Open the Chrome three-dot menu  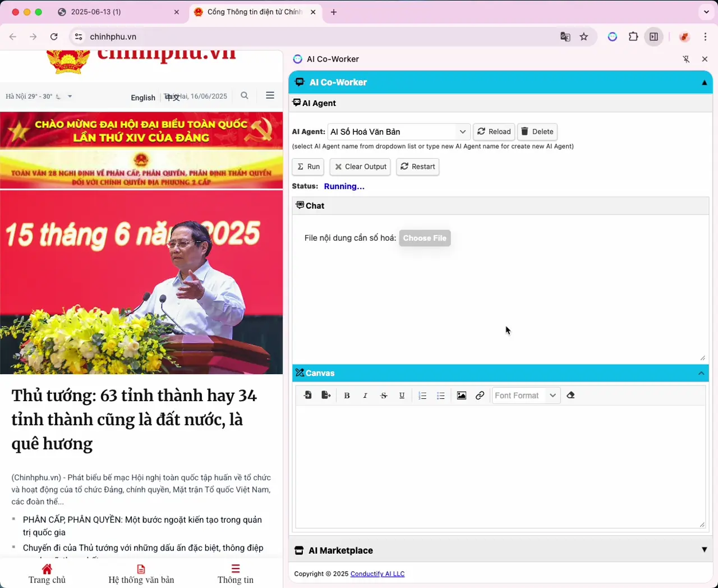706,37
